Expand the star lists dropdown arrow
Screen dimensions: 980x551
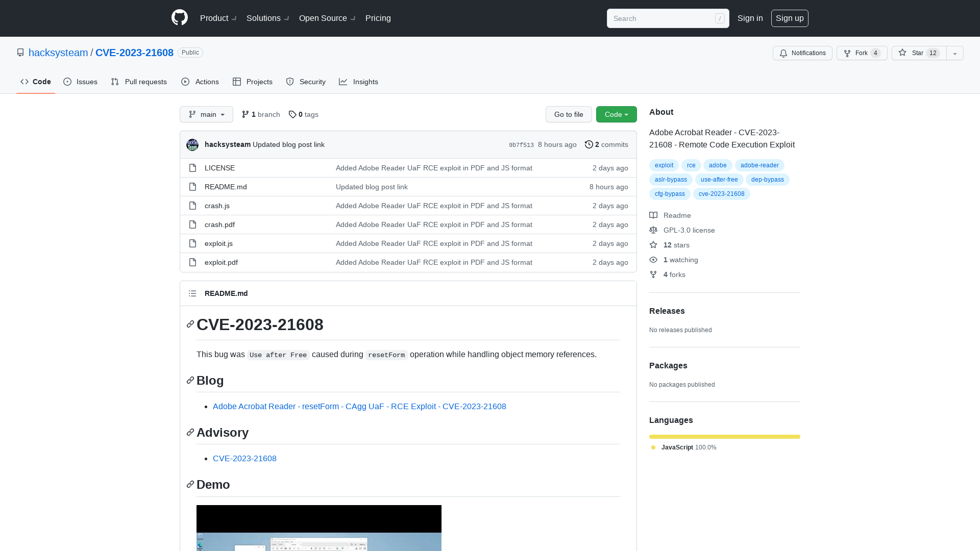(x=955, y=53)
